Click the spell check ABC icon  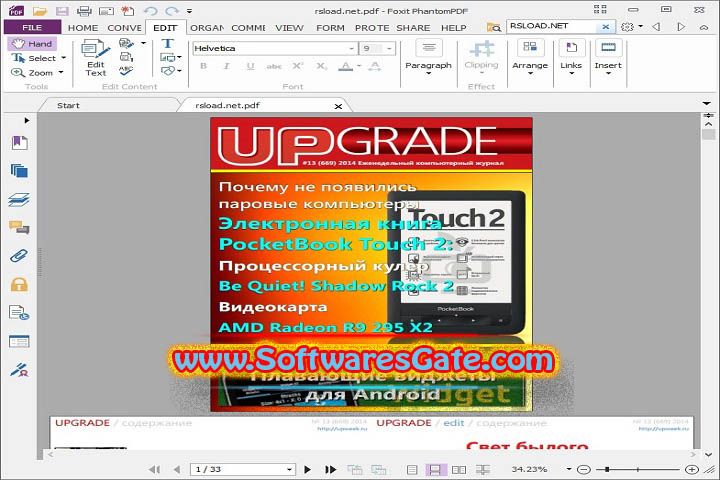click(x=126, y=70)
